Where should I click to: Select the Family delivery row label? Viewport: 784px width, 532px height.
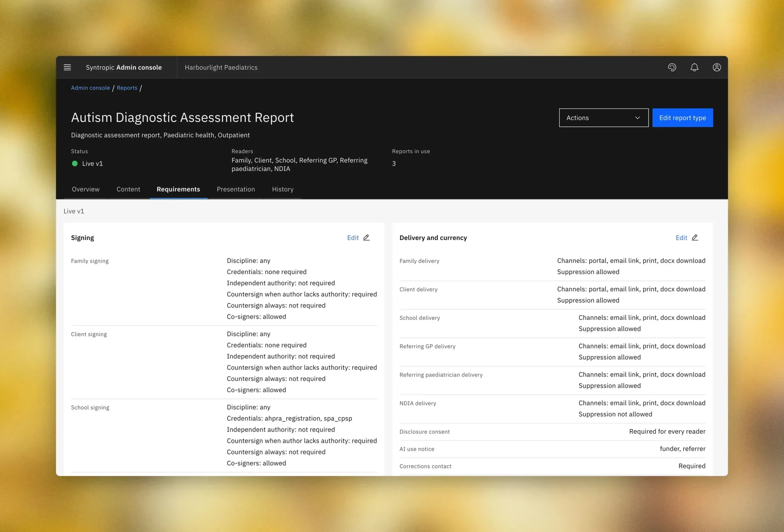[419, 261]
